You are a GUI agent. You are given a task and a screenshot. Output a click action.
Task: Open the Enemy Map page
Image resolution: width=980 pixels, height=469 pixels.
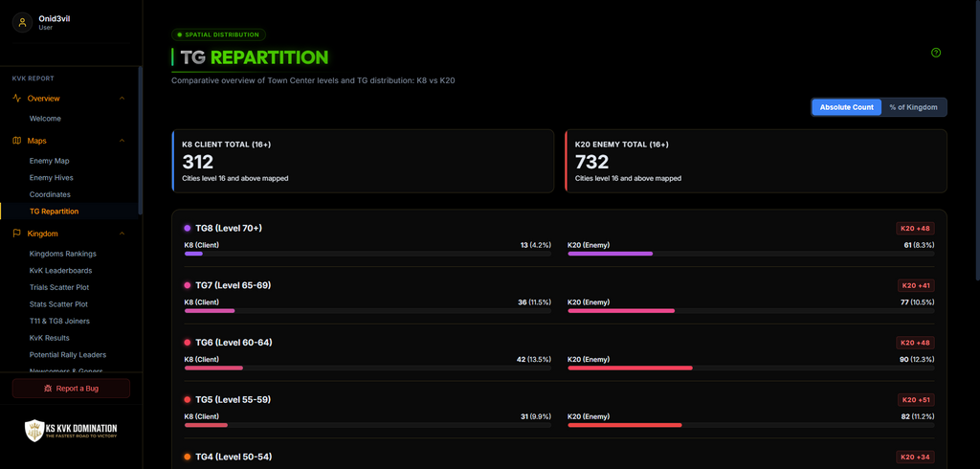click(50, 161)
